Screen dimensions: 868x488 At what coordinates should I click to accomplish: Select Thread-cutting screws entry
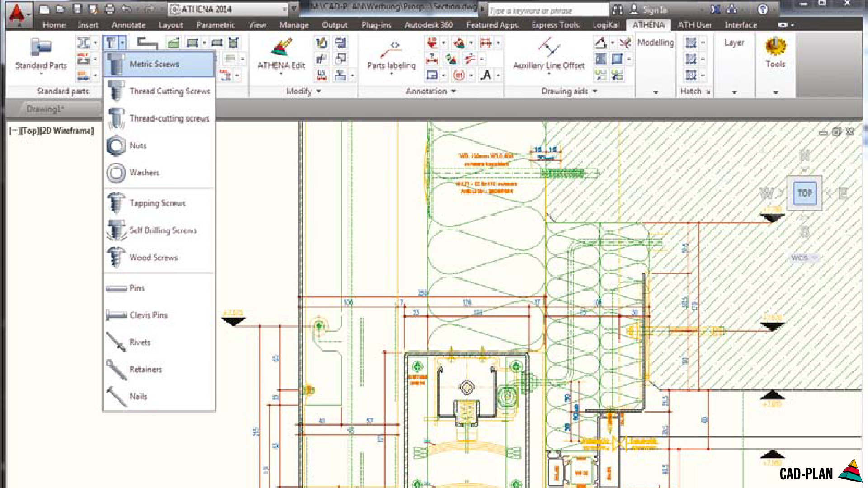pos(159,118)
